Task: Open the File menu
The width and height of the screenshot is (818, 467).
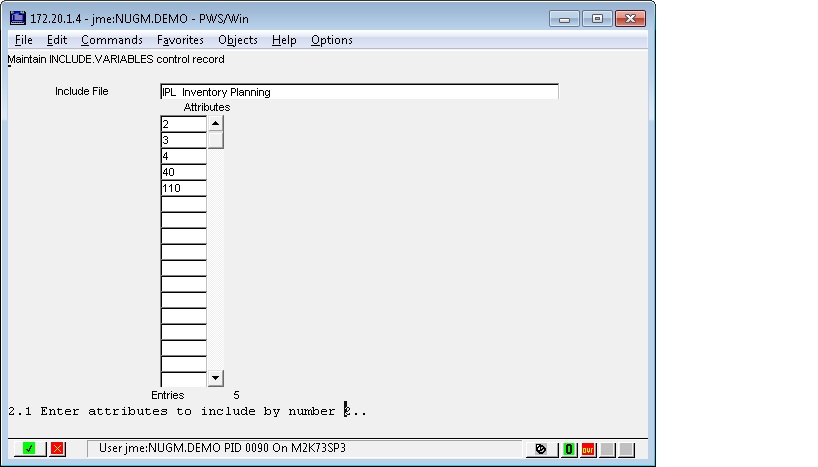Action: point(24,40)
